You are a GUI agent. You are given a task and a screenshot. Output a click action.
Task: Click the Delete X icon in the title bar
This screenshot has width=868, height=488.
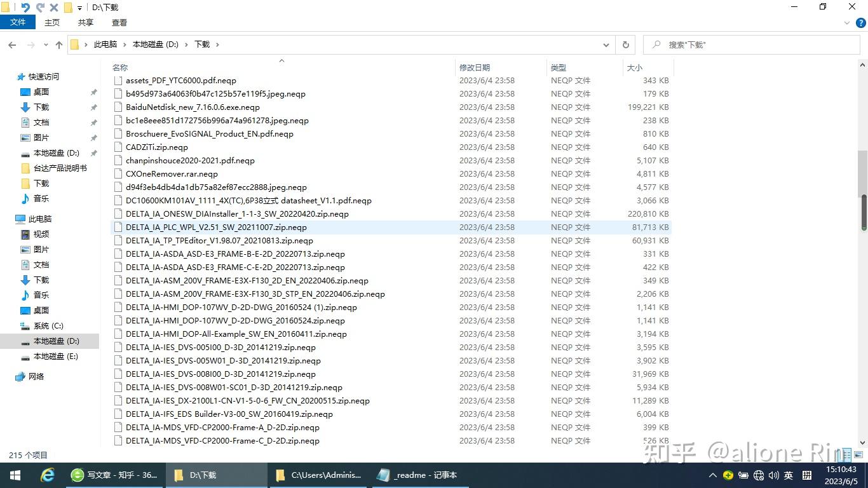pos(54,8)
